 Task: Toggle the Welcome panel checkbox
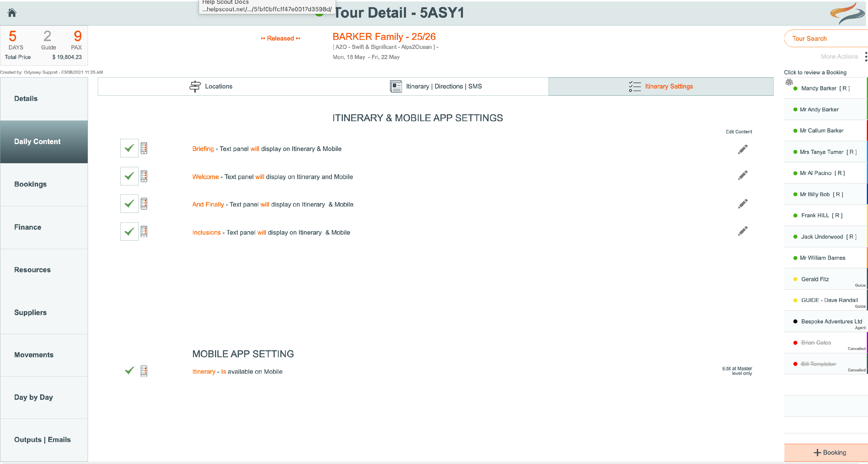pyautogui.click(x=129, y=176)
